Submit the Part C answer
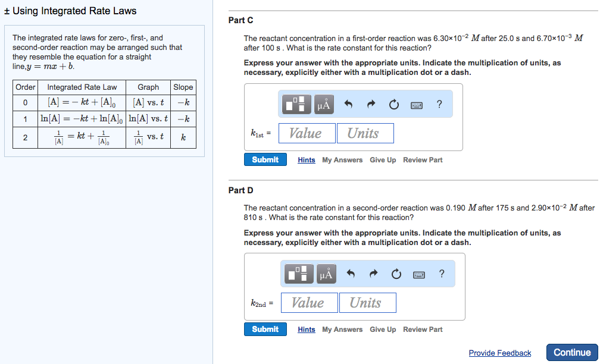 (265, 159)
